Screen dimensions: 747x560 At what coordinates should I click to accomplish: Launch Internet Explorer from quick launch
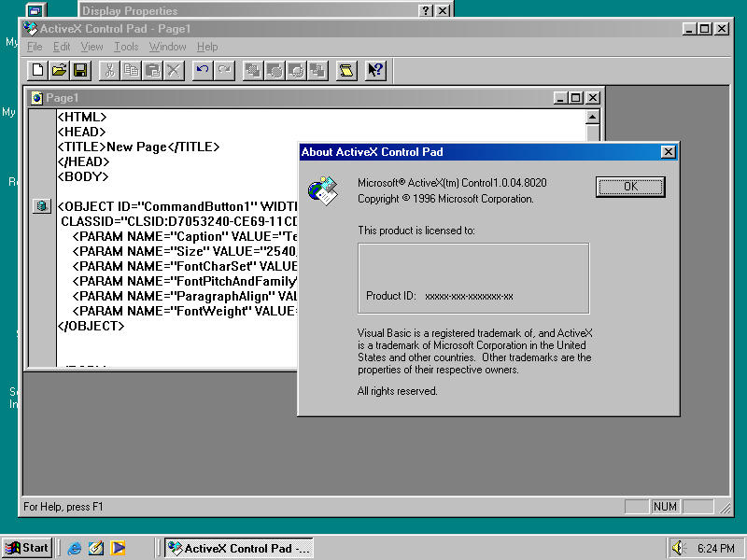click(75, 548)
